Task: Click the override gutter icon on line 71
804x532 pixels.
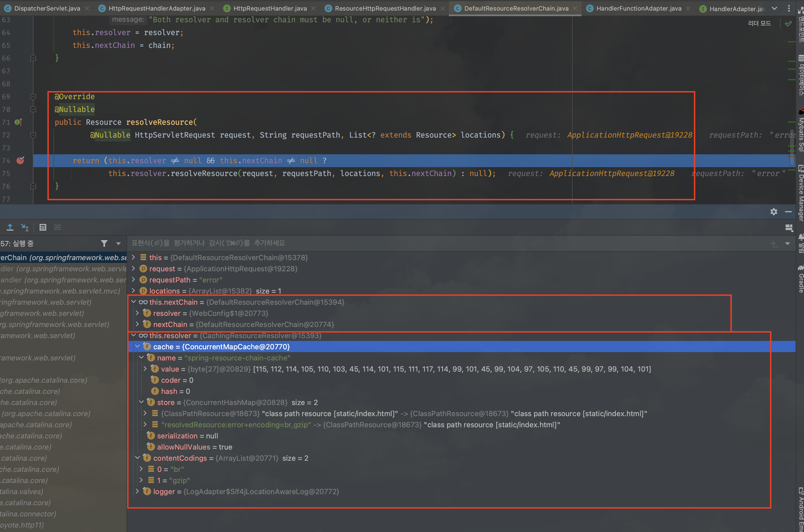Action: click(18, 122)
